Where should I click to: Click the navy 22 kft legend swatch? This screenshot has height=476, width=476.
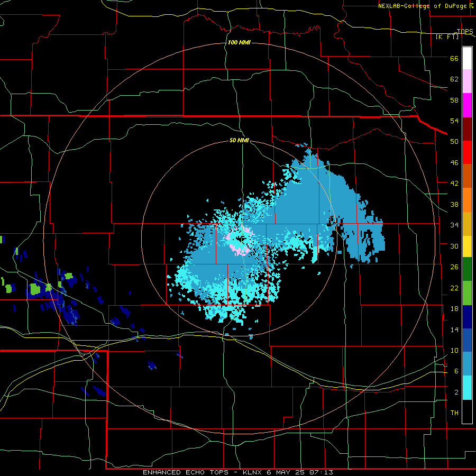(467, 317)
